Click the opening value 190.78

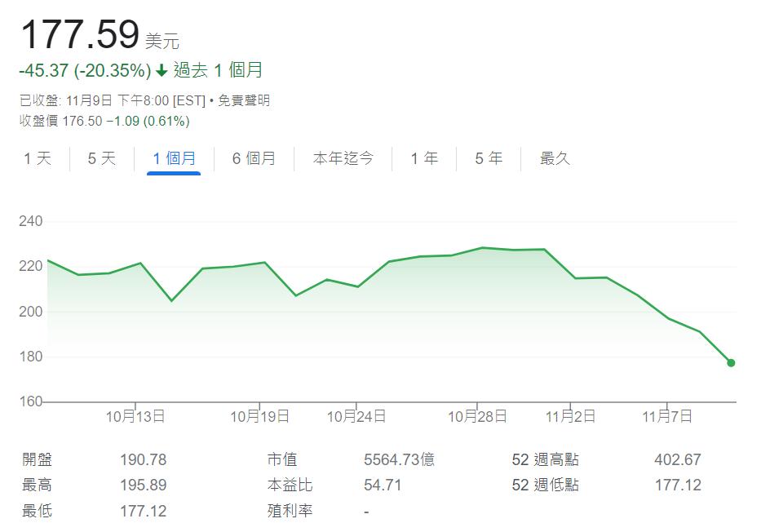pyautogui.click(x=144, y=460)
